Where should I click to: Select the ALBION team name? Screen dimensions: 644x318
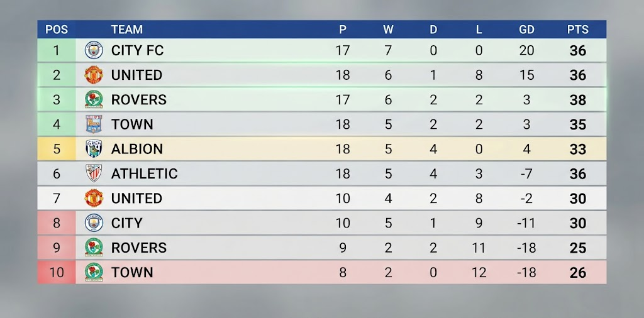point(137,149)
